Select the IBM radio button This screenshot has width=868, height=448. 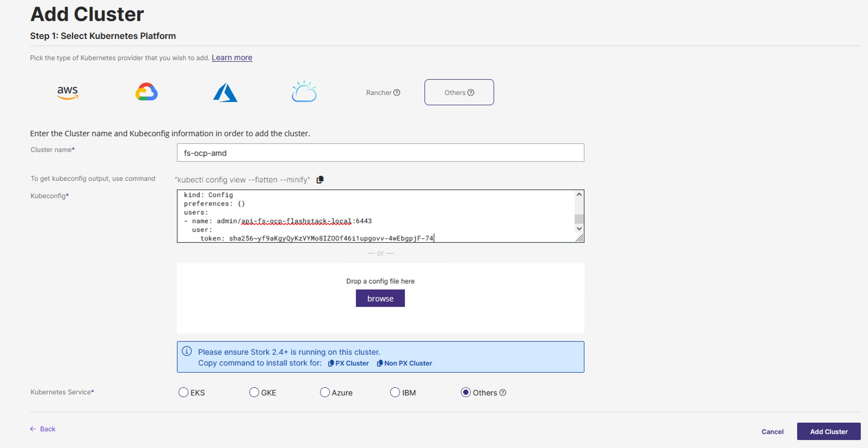pyautogui.click(x=395, y=393)
